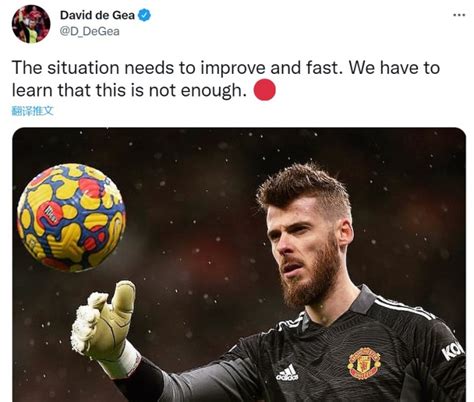Open the three-dot more options menu
The height and width of the screenshot is (402, 474).
tap(459, 15)
